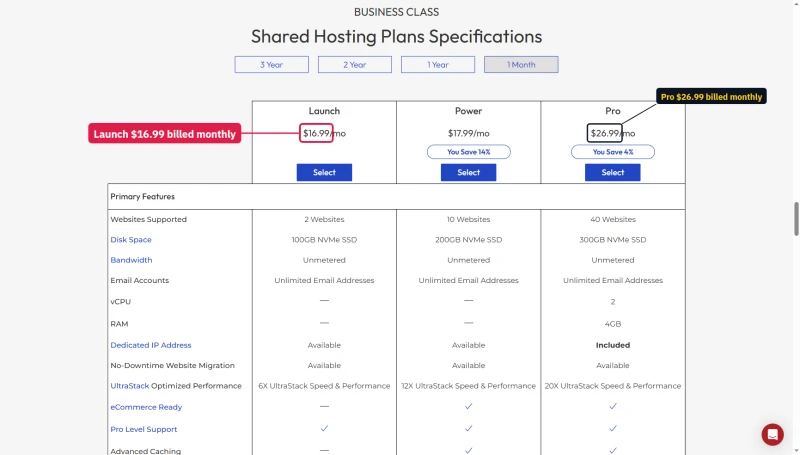The height and width of the screenshot is (455, 800).
Task: Click the Pro plan heading
Action: [613, 111]
